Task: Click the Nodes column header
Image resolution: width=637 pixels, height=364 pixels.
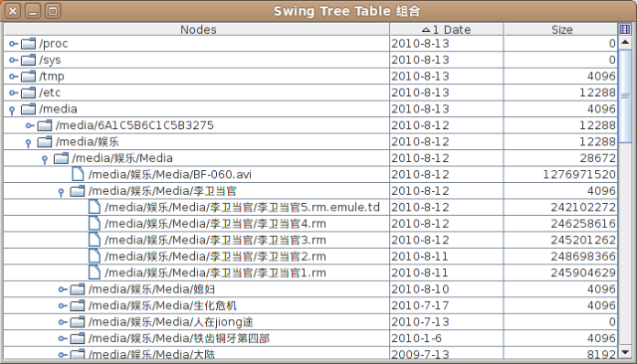Action: click(x=197, y=29)
